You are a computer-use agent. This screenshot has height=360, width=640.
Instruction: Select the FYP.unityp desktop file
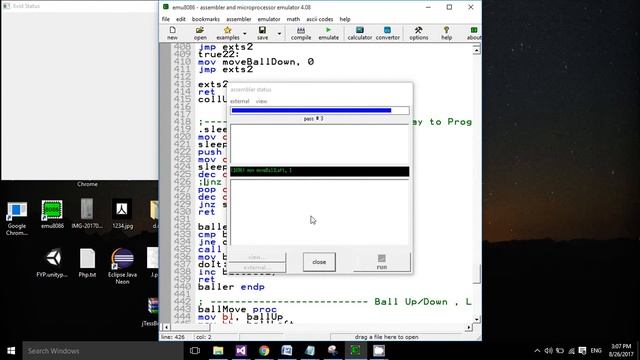coord(52,263)
